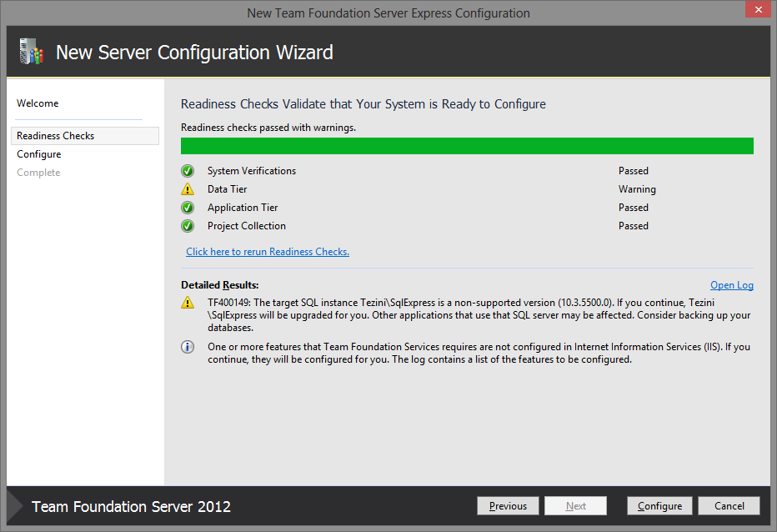
Task: Click the yellow warning triangle next to Data Tier
Action: click(187, 188)
